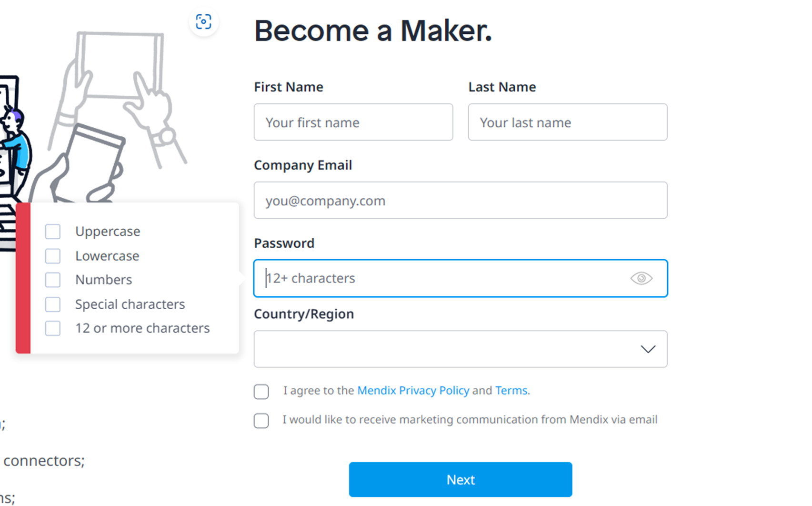Screen dimensions: 812x506
Task: Click the Company Email input
Action: 460,200
